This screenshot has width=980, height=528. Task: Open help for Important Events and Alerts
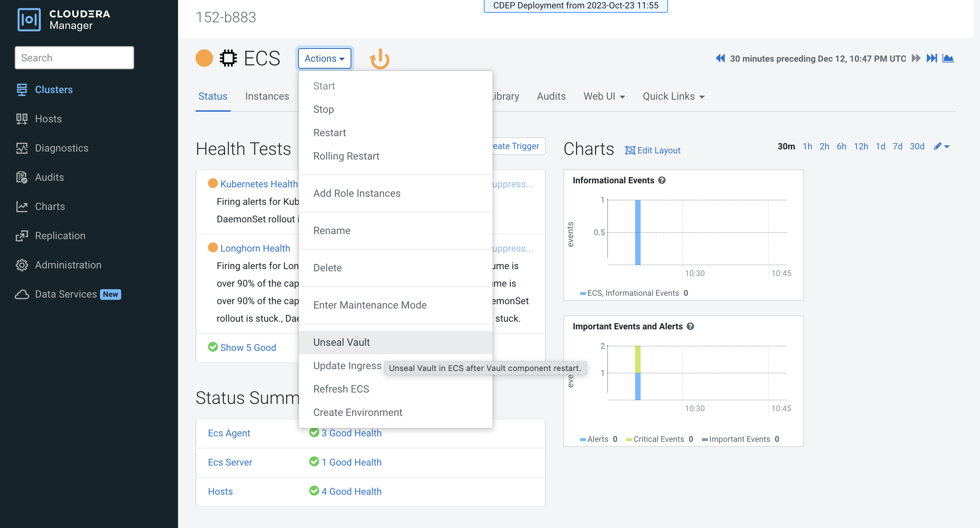[x=690, y=326]
